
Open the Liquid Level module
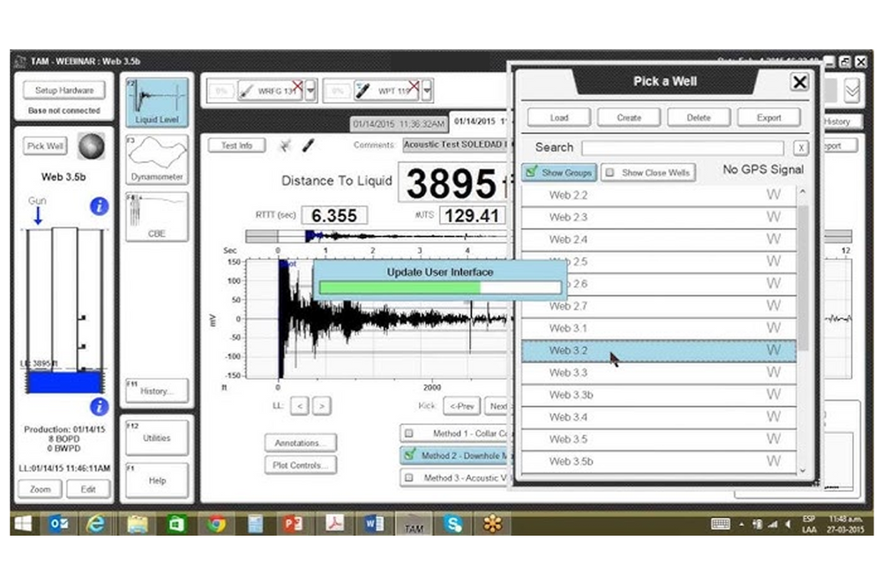click(157, 102)
